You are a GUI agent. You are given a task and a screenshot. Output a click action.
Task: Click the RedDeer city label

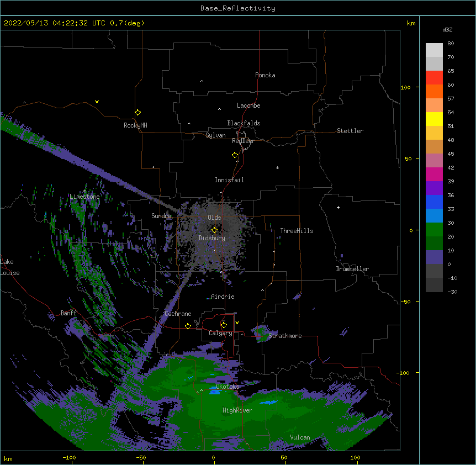(x=243, y=141)
